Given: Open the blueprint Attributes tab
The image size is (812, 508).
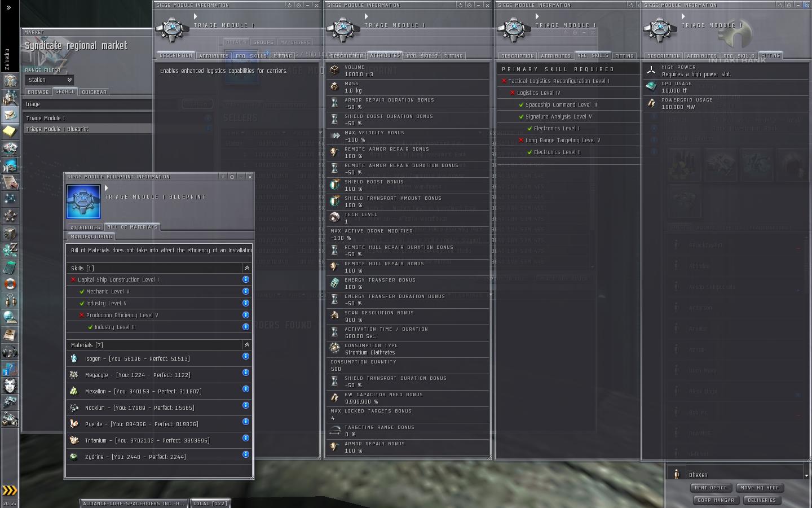Looking at the screenshot, I should pyautogui.click(x=85, y=227).
